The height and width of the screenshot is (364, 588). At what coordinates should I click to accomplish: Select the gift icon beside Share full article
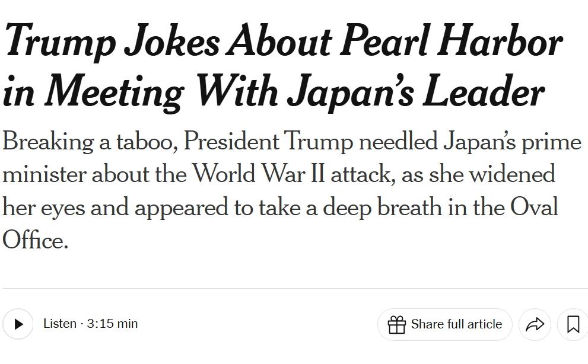pyautogui.click(x=397, y=324)
